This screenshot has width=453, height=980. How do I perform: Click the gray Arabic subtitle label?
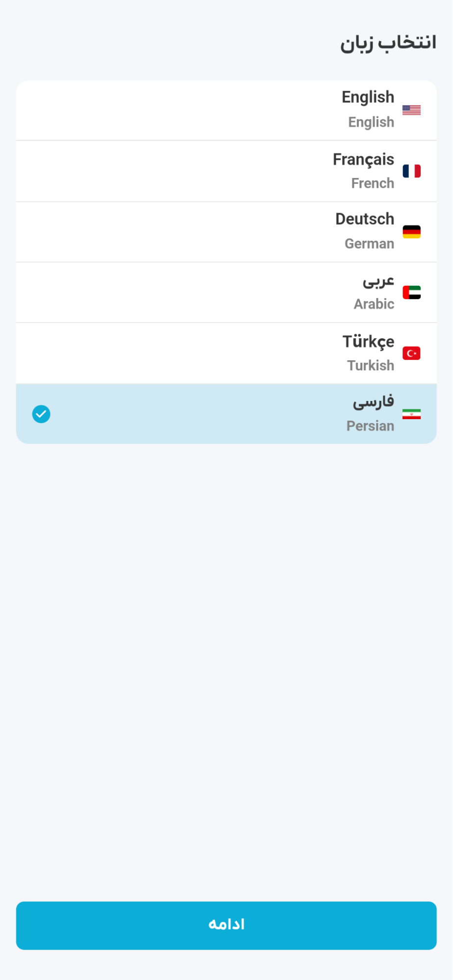(374, 304)
